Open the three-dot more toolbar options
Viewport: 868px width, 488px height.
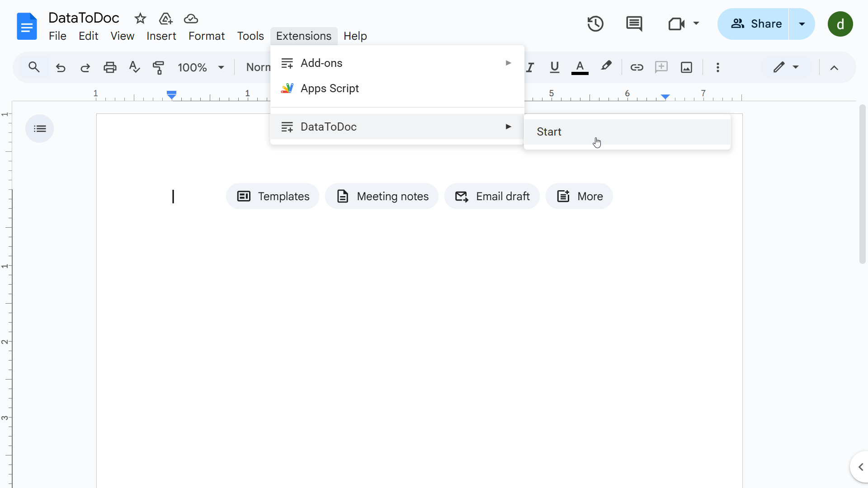717,67
